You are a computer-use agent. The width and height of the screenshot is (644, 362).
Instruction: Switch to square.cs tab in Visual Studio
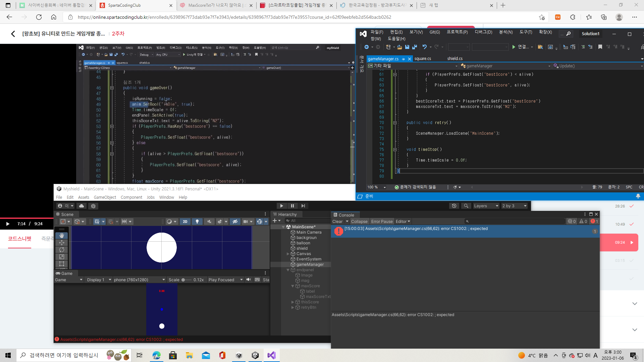(x=423, y=59)
